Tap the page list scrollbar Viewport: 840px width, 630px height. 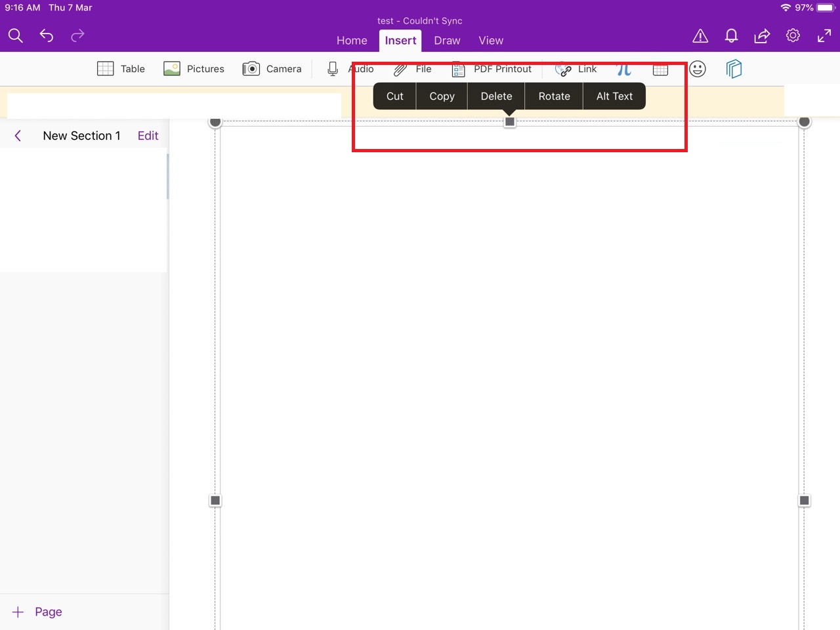pos(168,177)
